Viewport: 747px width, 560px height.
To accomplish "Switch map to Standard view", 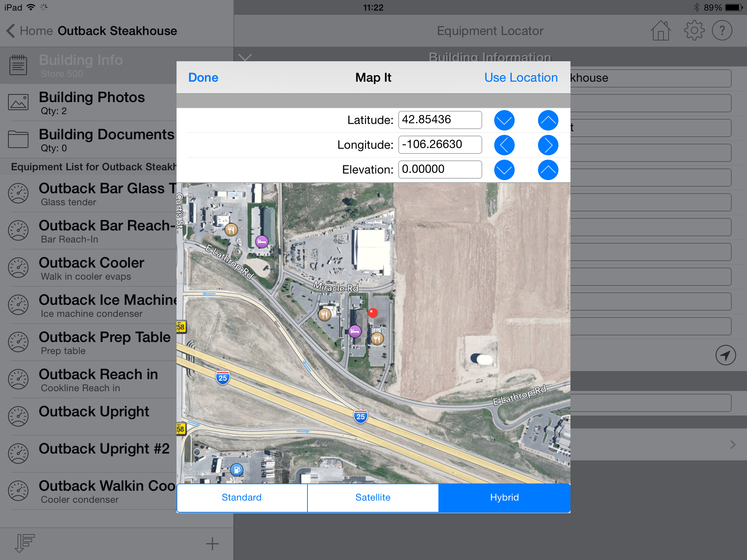I will point(242,498).
